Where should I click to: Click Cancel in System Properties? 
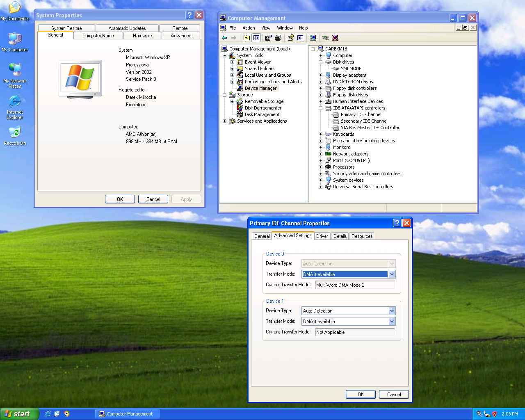[153, 199]
